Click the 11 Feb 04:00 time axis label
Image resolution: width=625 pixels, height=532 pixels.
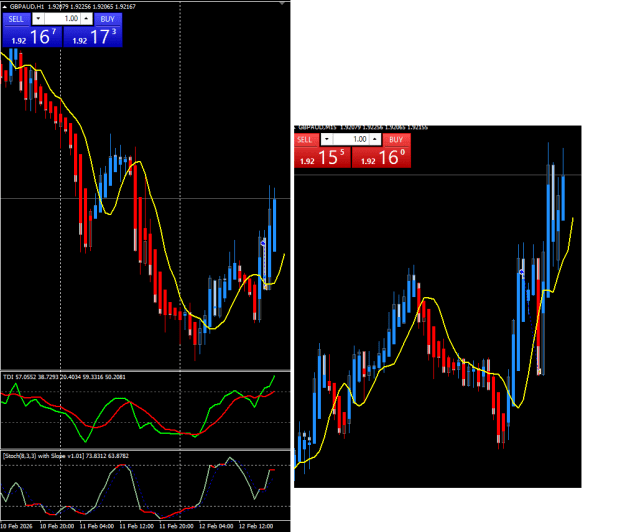coord(97,526)
